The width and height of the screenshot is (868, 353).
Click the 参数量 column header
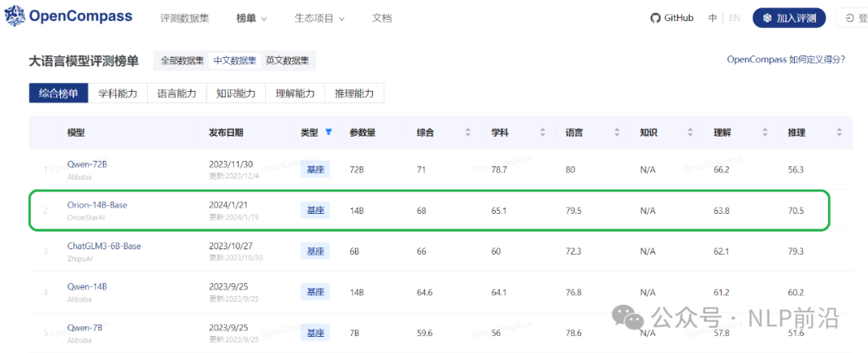click(x=362, y=133)
